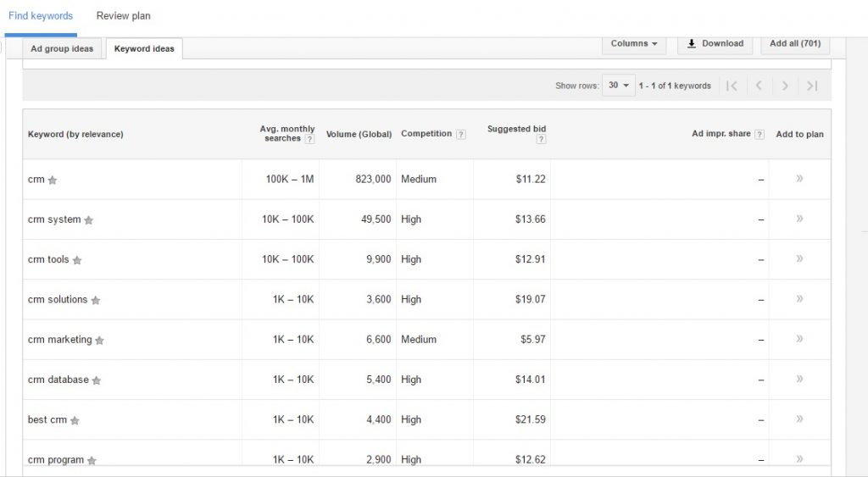This screenshot has height=477, width=868.
Task: Open Ad impr. share help icon
Action: [x=759, y=135]
